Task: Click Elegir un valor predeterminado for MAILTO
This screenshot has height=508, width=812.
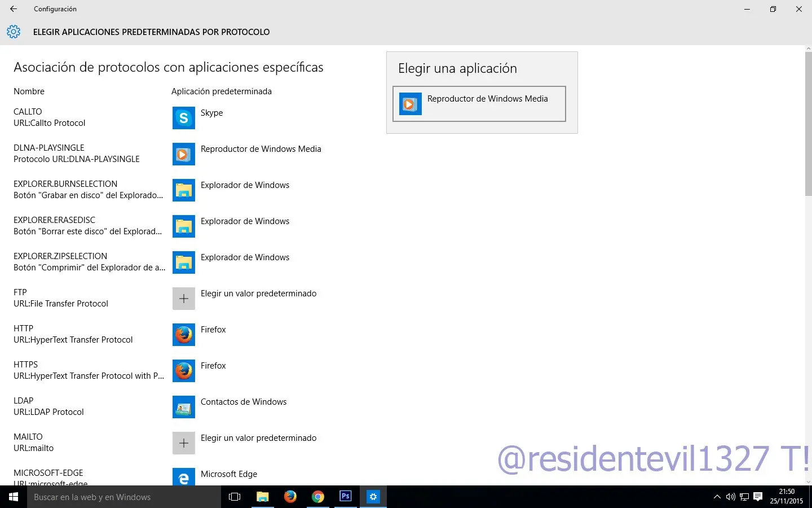Action: [259, 438]
